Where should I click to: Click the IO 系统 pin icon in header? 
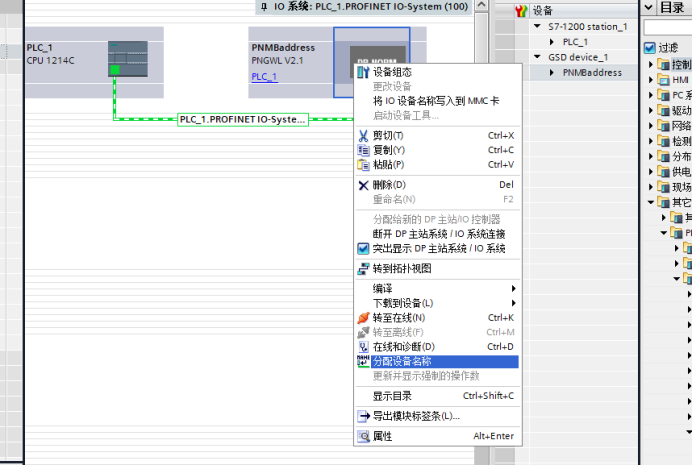(x=264, y=7)
